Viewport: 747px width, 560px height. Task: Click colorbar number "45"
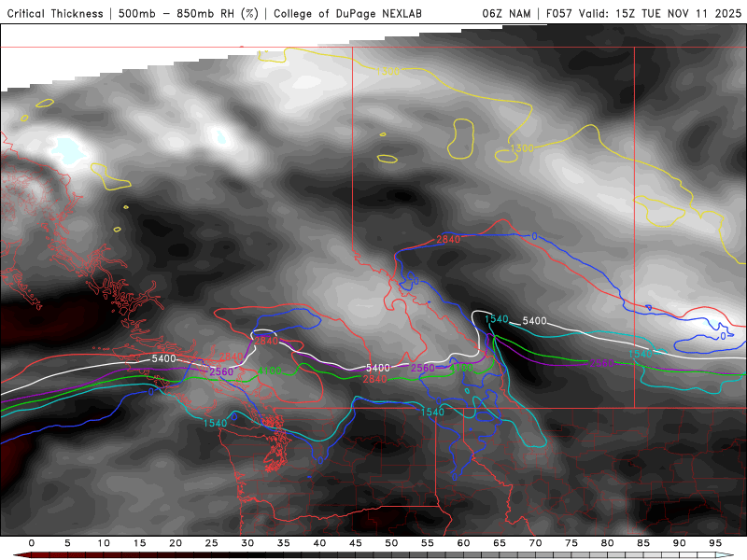(x=356, y=543)
